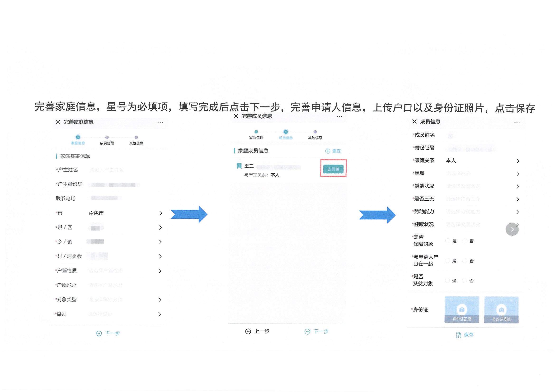Click the X icon beside 完善家庭信息
The image size is (555, 392).
click(58, 122)
